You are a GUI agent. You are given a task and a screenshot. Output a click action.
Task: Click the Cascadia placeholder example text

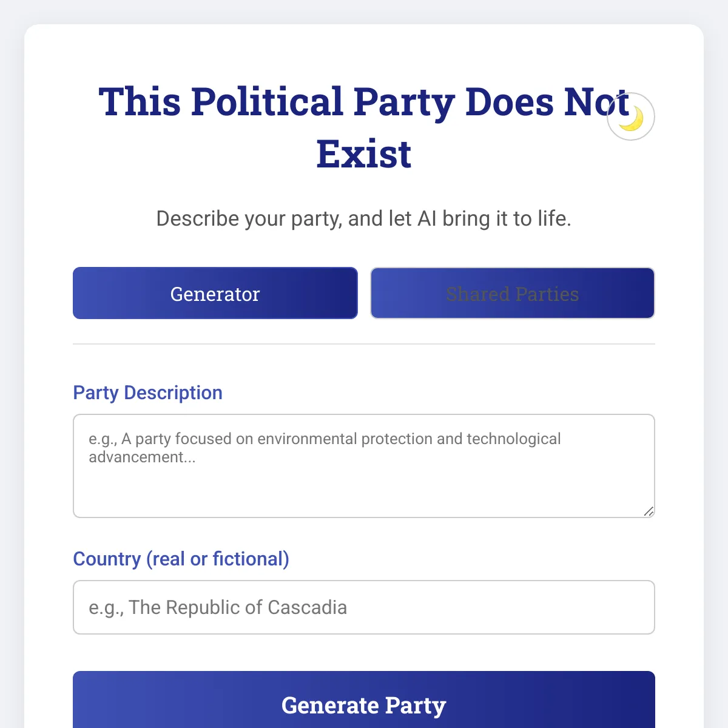coord(218,607)
